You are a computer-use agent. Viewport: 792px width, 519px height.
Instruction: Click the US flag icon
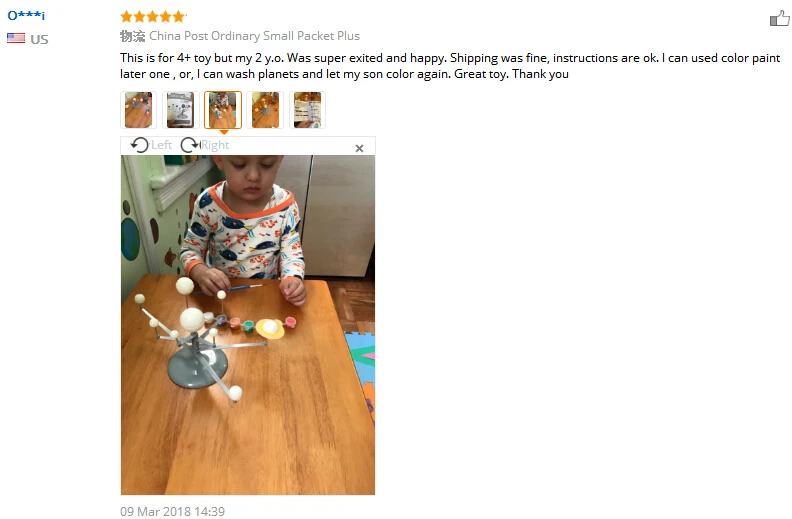pyautogui.click(x=16, y=38)
